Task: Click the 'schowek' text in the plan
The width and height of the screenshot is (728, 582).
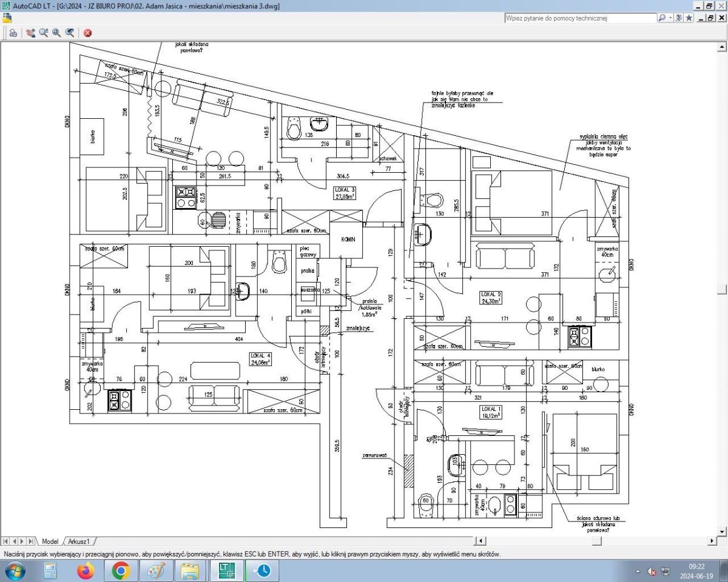Action: (x=388, y=159)
